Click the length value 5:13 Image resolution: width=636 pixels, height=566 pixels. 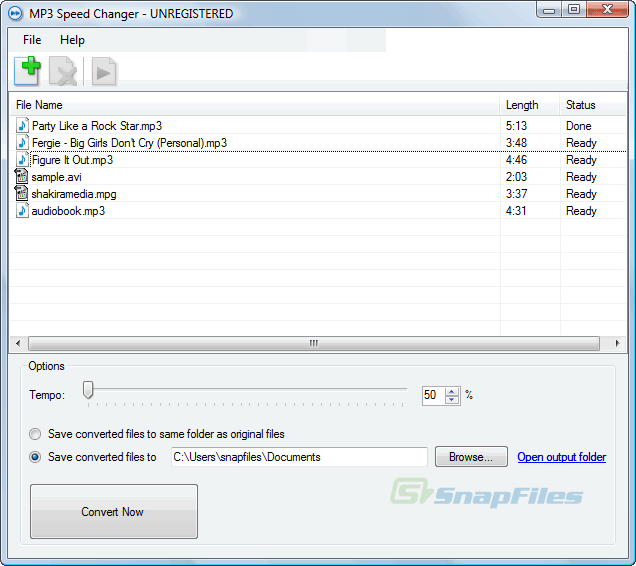click(x=516, y=126)
